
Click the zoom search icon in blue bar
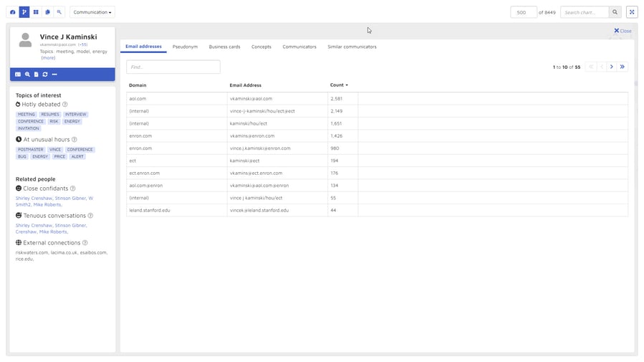point(27,75)
